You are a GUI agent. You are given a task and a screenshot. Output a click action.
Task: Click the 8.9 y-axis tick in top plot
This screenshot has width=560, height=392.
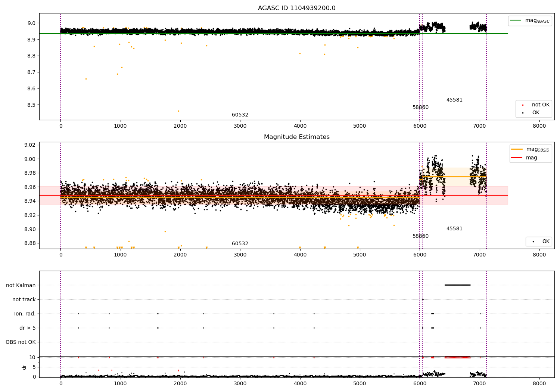31,40
